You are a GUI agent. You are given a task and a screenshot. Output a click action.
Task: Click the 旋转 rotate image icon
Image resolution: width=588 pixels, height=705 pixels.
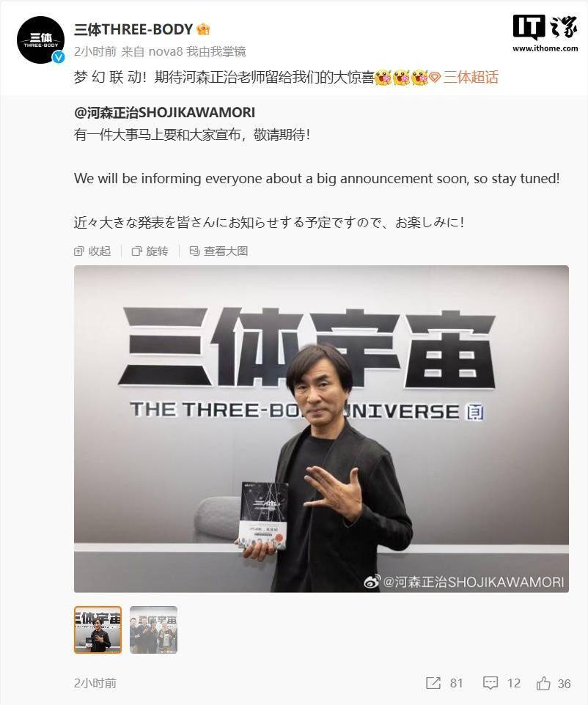pos(136,251)
